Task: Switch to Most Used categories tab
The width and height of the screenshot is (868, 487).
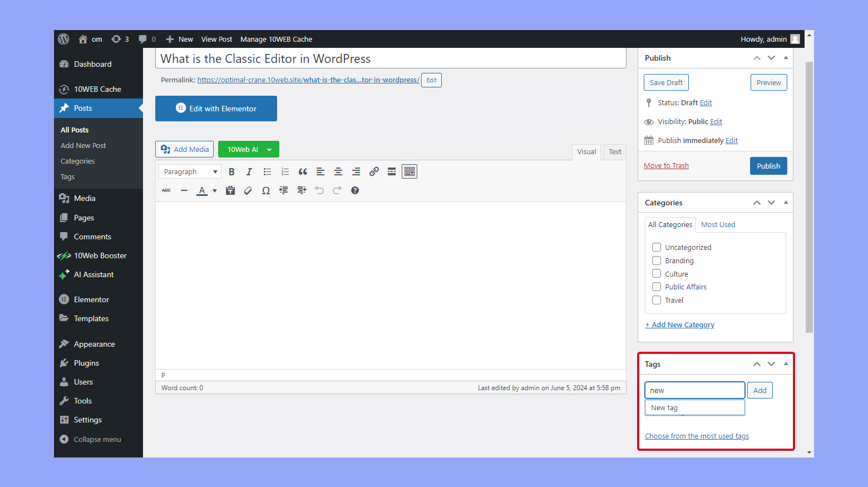Action: tap(718, 224)
